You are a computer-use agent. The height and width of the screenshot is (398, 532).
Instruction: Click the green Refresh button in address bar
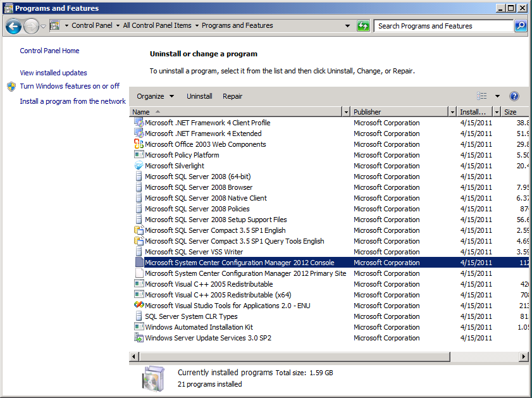click(363, 26)
